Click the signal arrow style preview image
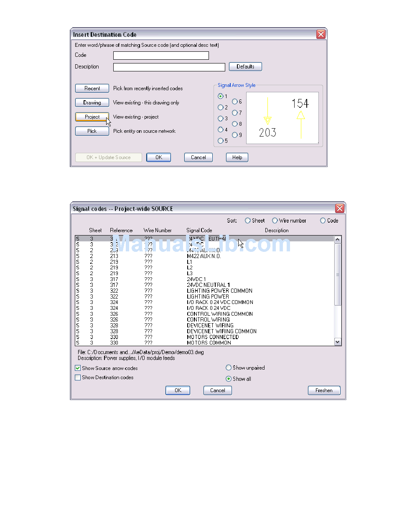 coord(282,118)
